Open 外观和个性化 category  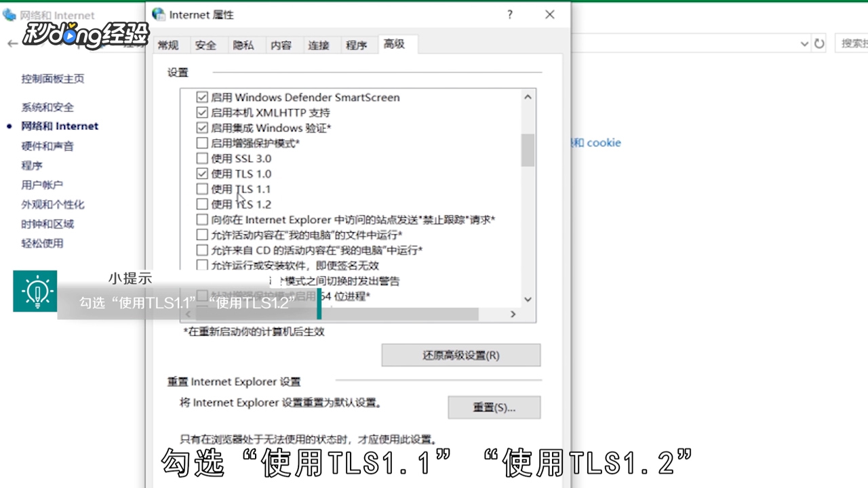53,205
